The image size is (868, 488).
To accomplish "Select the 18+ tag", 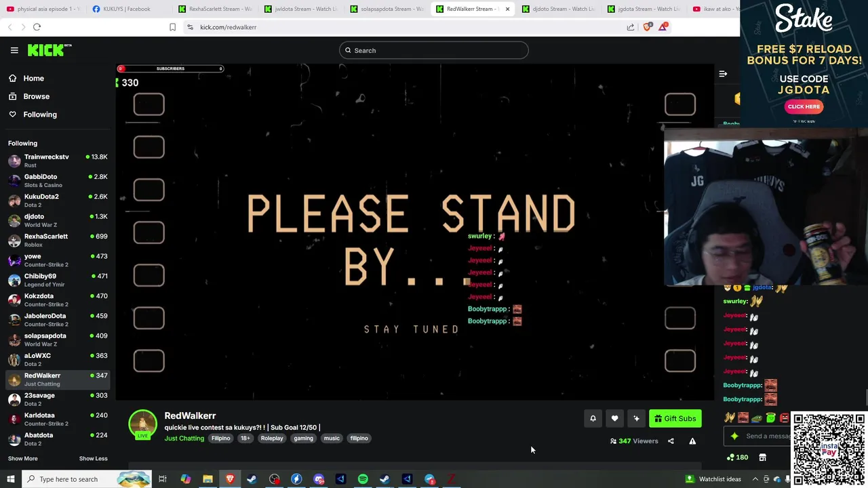I will (x=245, y=439).
